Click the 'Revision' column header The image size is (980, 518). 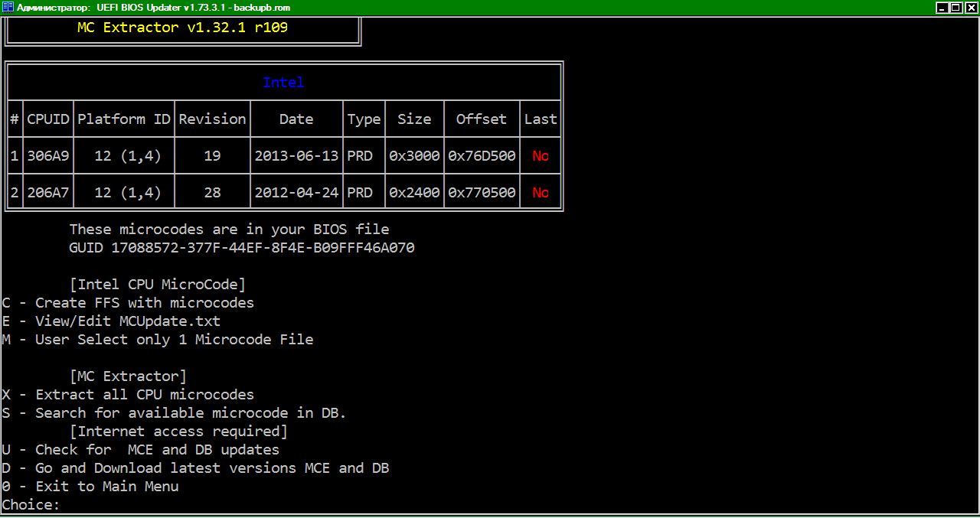(x=212, y=119)
